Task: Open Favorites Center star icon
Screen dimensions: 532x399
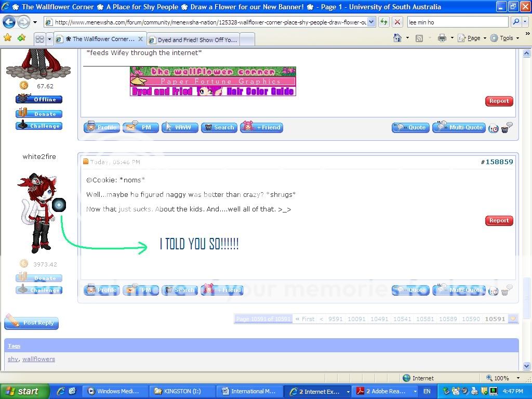Action: coord(7,38)
